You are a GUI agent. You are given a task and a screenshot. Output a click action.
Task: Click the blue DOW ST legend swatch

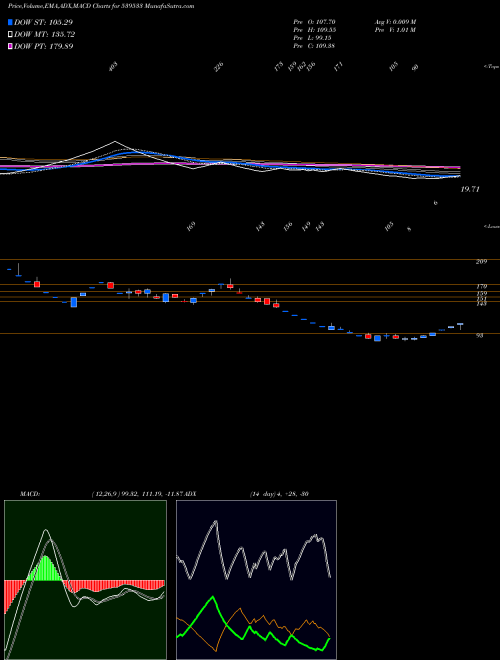(x=10, y=22)
